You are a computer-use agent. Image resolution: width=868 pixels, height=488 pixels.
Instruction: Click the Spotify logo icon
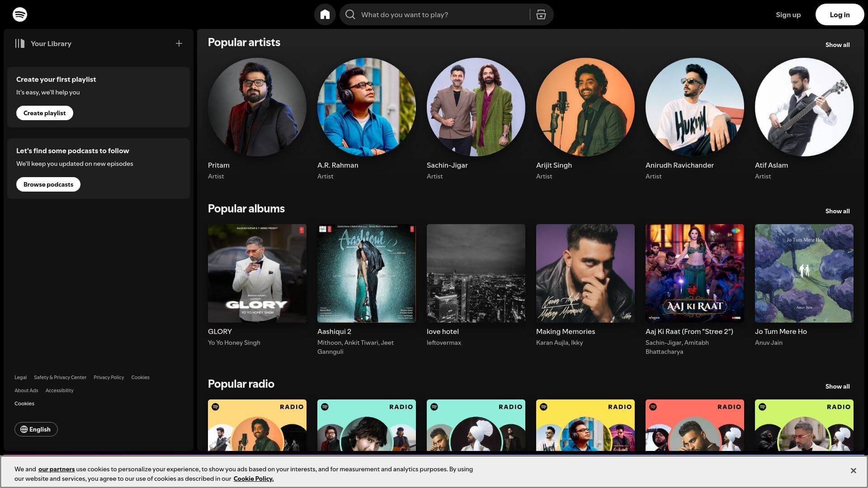(x=20, y=14)
